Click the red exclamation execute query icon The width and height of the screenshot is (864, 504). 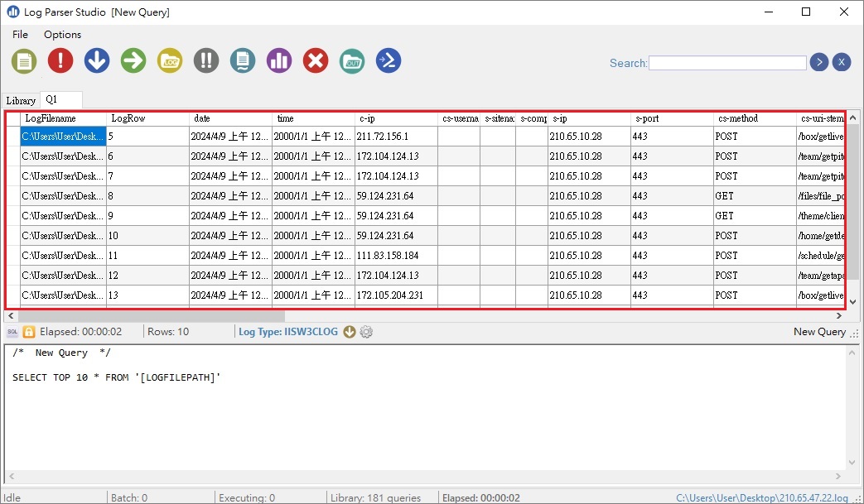(60, 60)
